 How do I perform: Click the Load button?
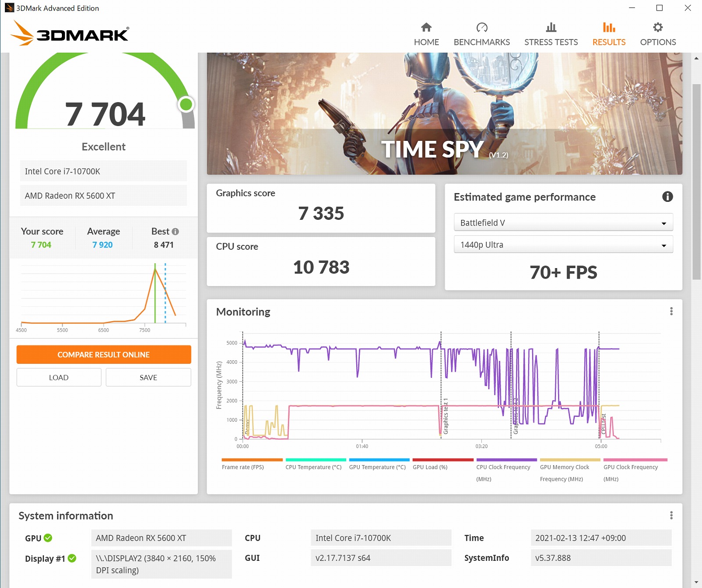coord(59,377)
